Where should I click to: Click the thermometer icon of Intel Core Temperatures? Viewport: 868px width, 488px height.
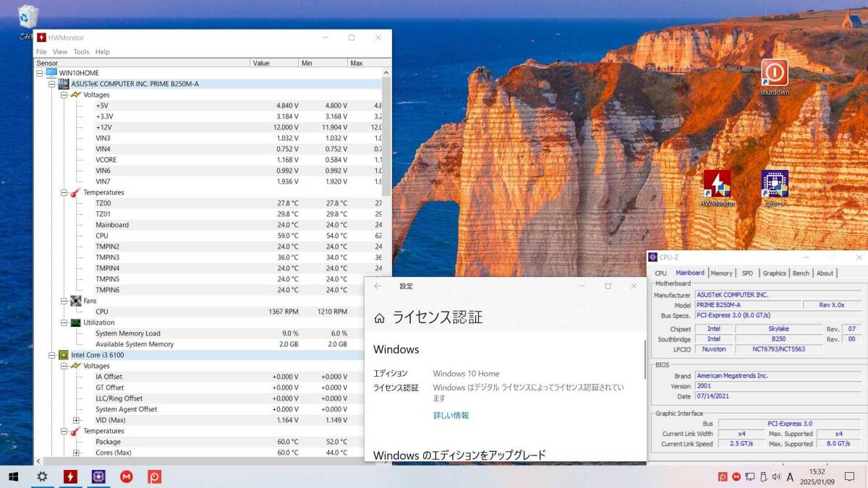click(75, 431)
